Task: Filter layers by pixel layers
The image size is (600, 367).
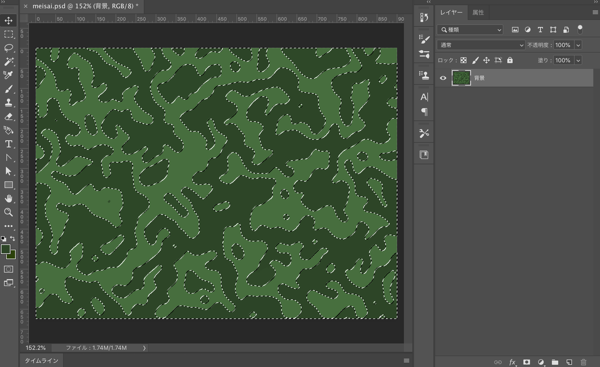Action: [x=515, y=29]
